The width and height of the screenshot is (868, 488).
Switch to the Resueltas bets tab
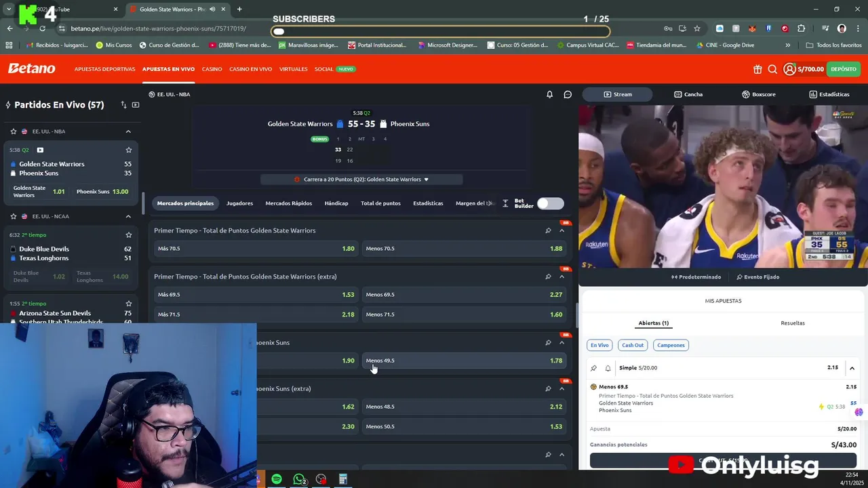pyautogui.click(x=792, y=323)
